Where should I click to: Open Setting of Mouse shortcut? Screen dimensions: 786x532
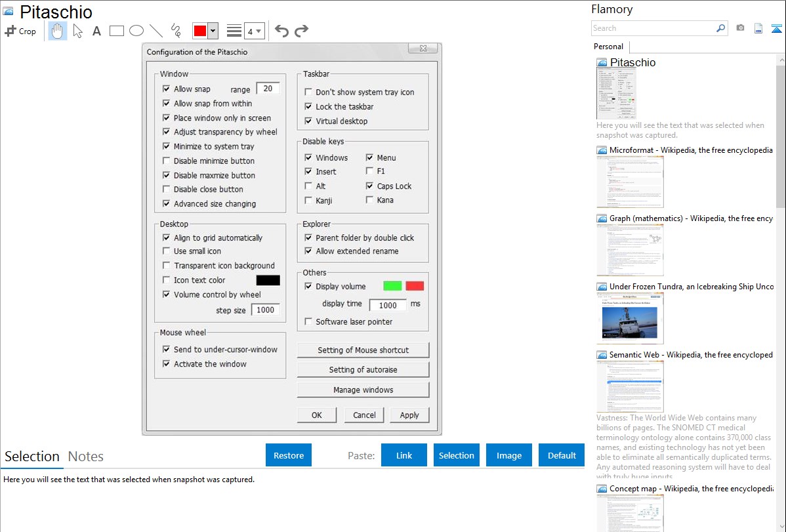(x=363, y=350)
